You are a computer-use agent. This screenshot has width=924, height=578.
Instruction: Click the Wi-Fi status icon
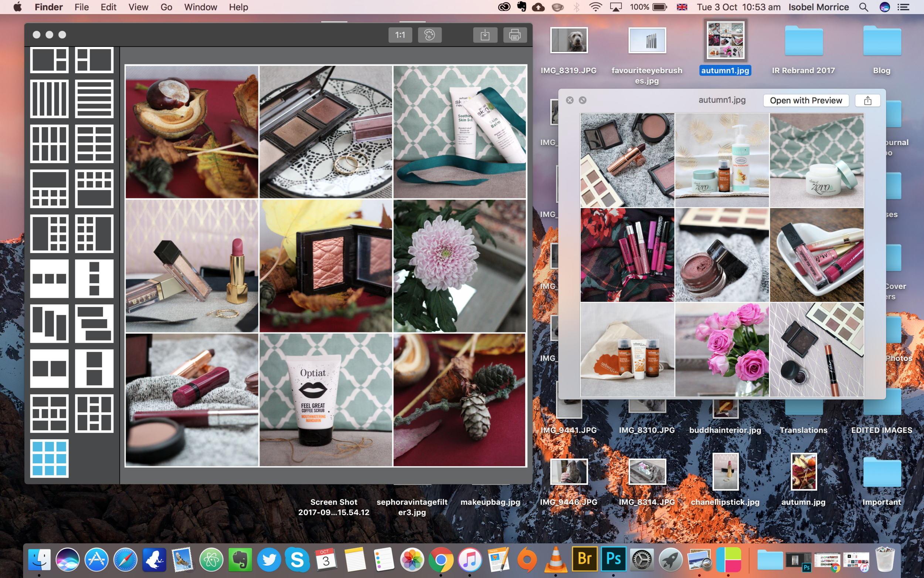pyautogui.click(x=595, y=7)
